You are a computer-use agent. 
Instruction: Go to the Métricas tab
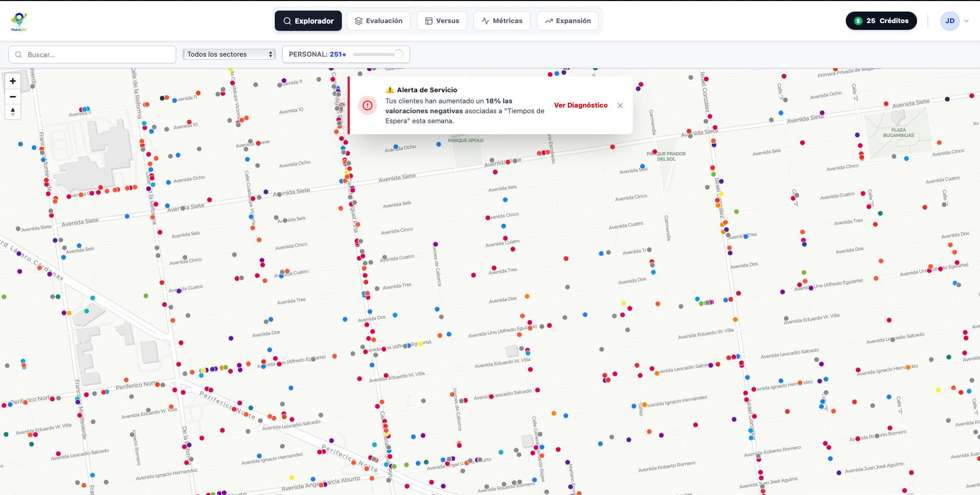[x=502, y=21]
